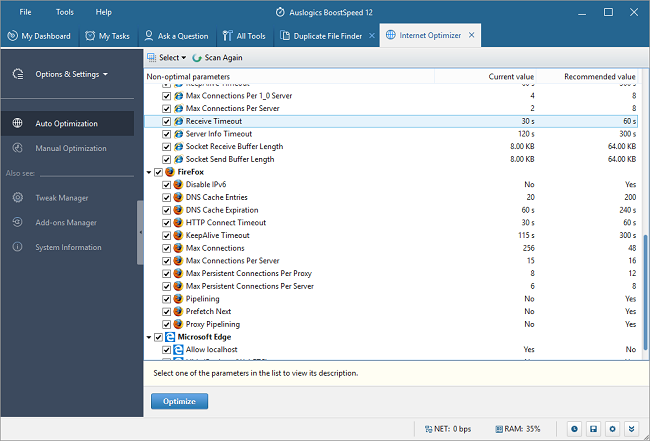Click the RAM chip icon in status bar
Viewport: 650px width, 441px height.
tap(499, 429)
